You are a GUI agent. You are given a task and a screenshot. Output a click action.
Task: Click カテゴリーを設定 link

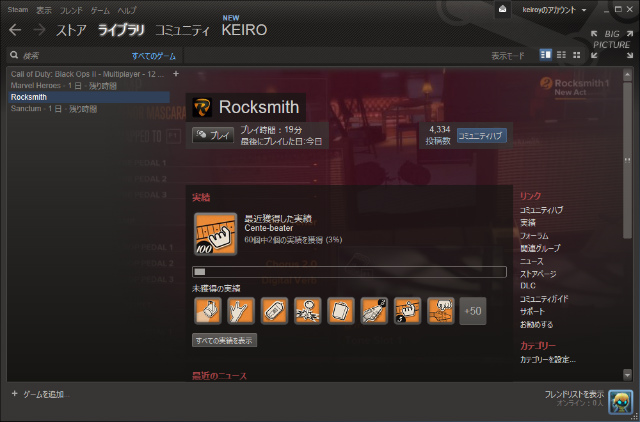tap(548, 360)
